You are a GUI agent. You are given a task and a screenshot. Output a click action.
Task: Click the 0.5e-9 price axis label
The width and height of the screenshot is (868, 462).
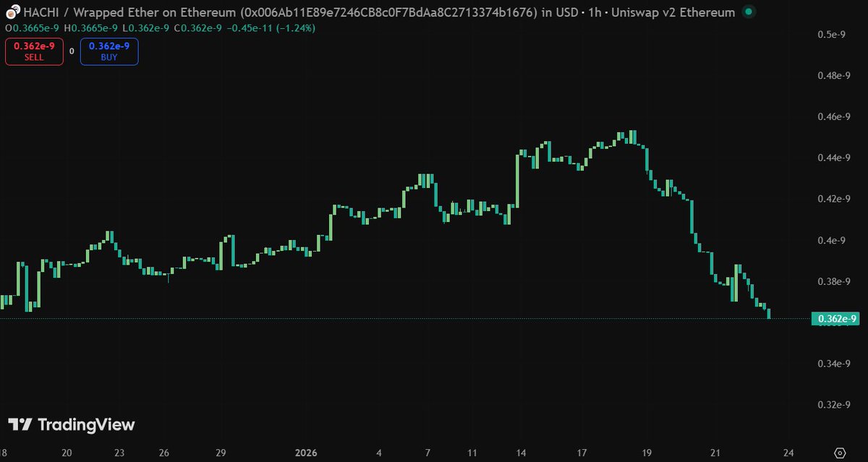(x=833, y=34)
